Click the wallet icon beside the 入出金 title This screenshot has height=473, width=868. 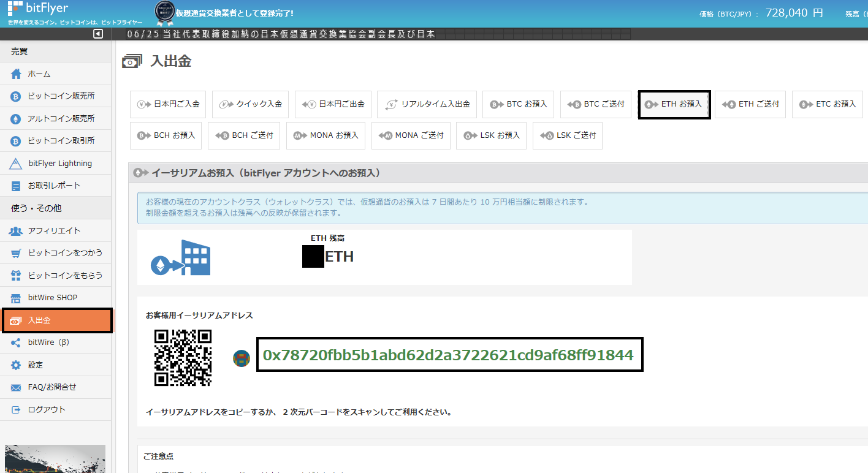coord(132,61)
